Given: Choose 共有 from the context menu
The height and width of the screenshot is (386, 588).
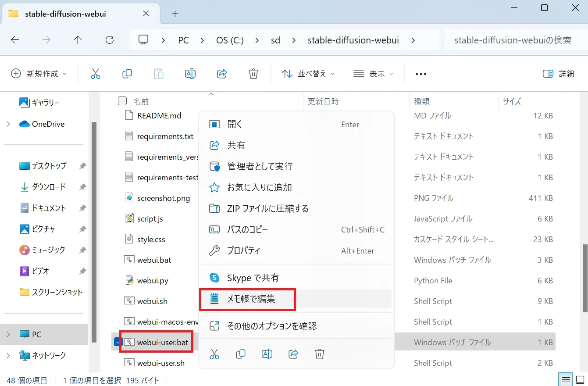Looking at the screenshot, I should pos(296,145).
